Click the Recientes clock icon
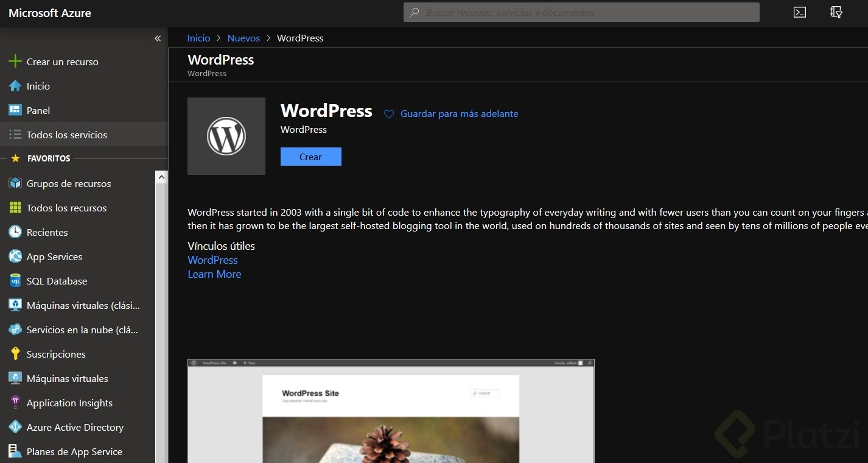Image resolution: width=868 pixels, height=463 pixels. 15,232
